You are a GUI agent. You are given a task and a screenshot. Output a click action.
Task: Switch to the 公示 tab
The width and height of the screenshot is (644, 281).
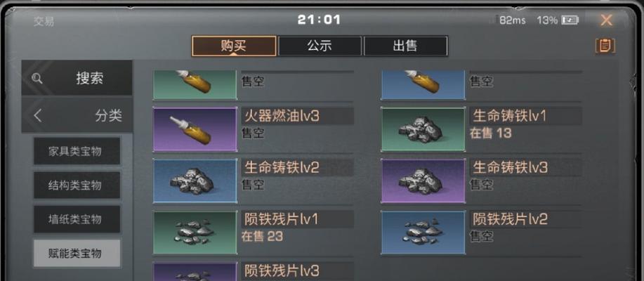pos(320,46)
